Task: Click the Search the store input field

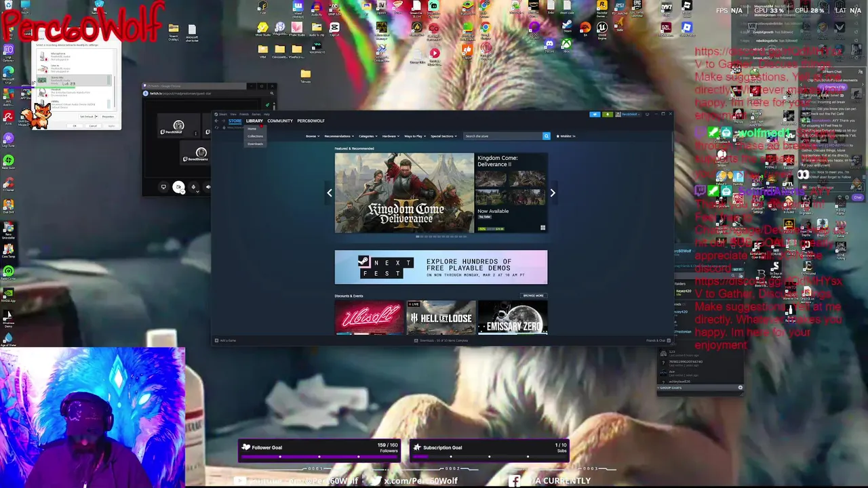Action: (x=503, y=136)
